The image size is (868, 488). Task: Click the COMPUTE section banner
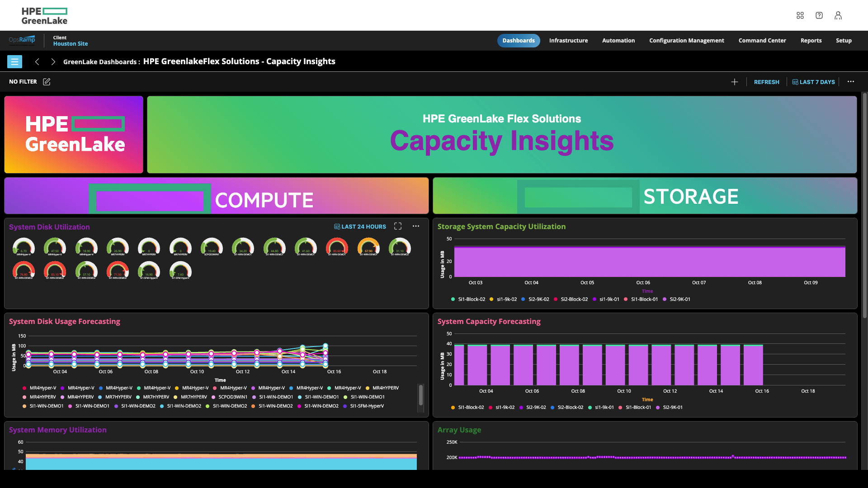[217, 196]
